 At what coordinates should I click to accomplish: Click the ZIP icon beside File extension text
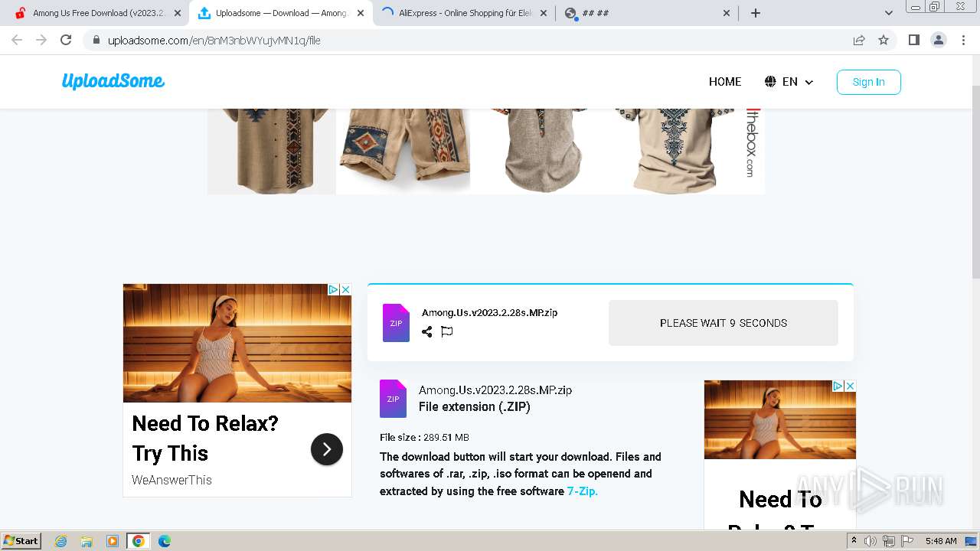click(x=393, y=399)
